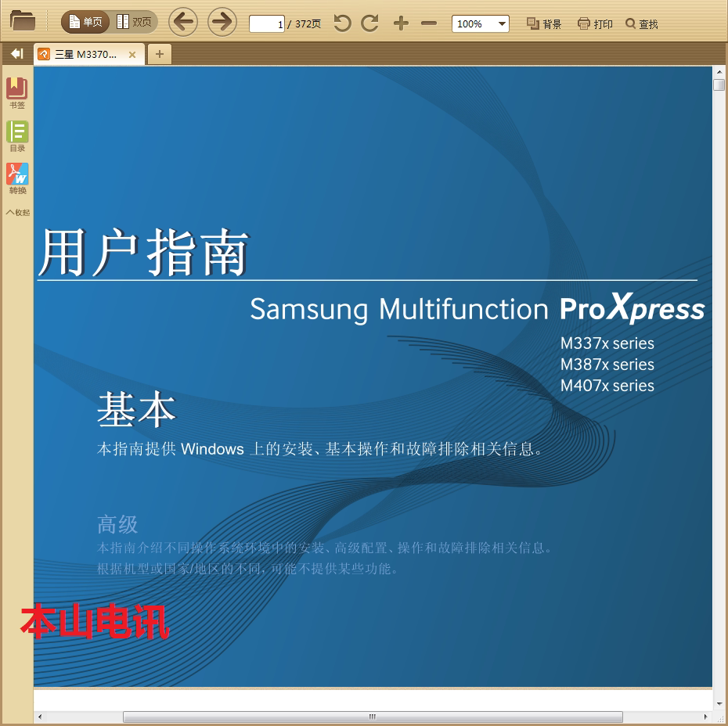This screenshot has width=728, height=726.
Task: Go to next page with right arrow
Action: coord(222,22)
